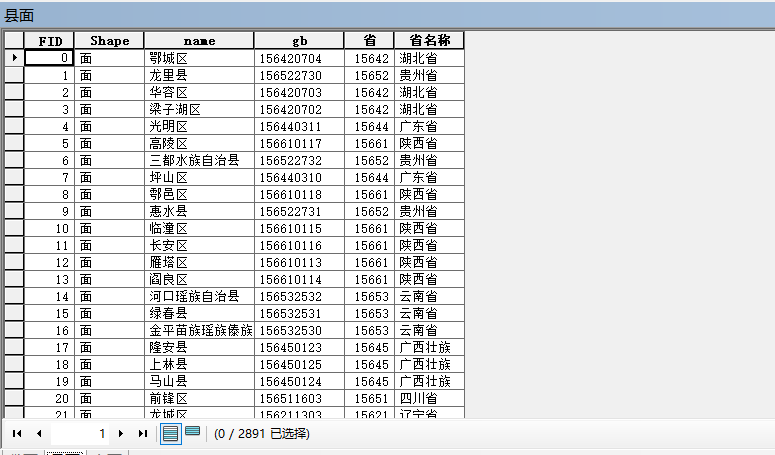
Task: Click the FID cell with value 0
Action: point(49,58)
